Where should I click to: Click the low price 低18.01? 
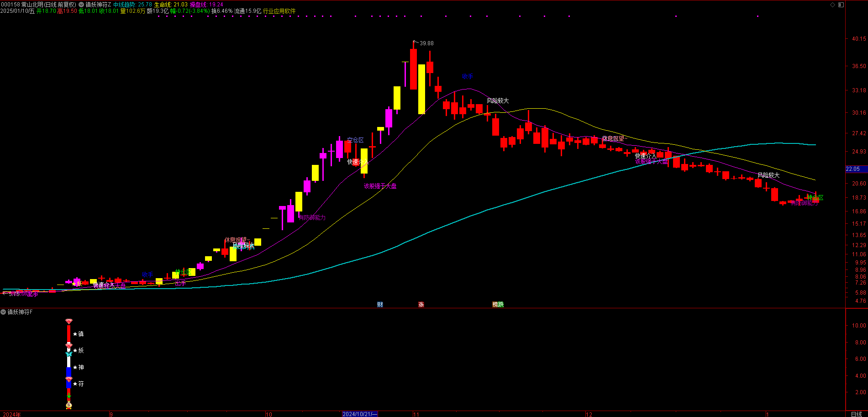(88, 11)
